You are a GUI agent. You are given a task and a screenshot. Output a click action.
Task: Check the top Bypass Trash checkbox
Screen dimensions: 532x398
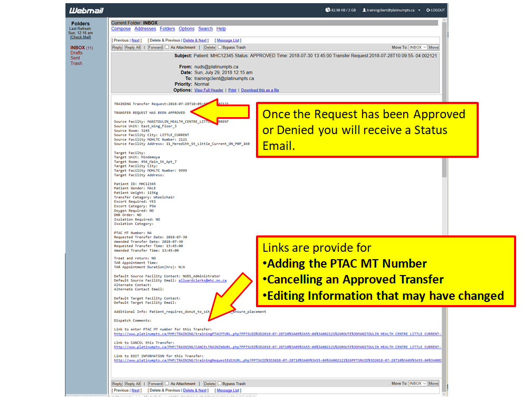[220, 47]
